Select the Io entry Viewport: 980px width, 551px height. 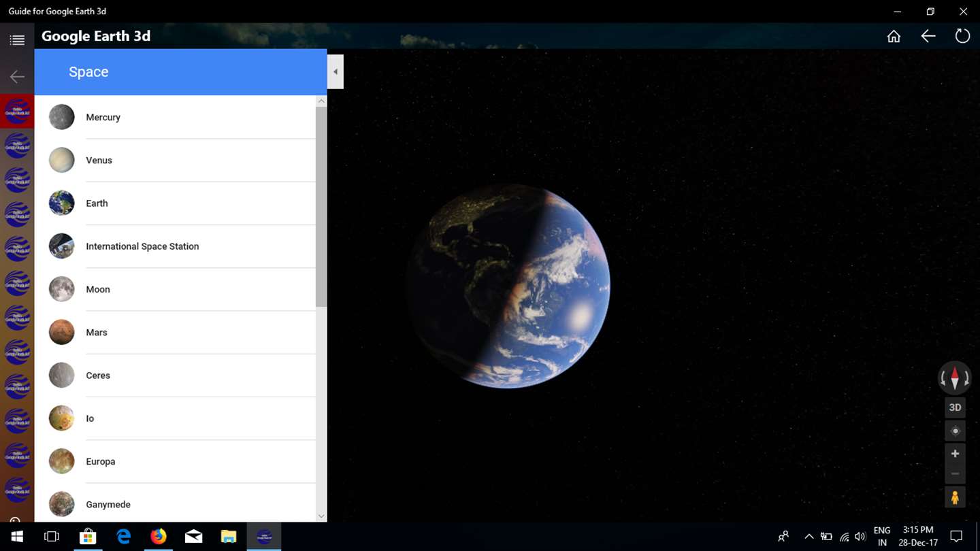point(175,418)
